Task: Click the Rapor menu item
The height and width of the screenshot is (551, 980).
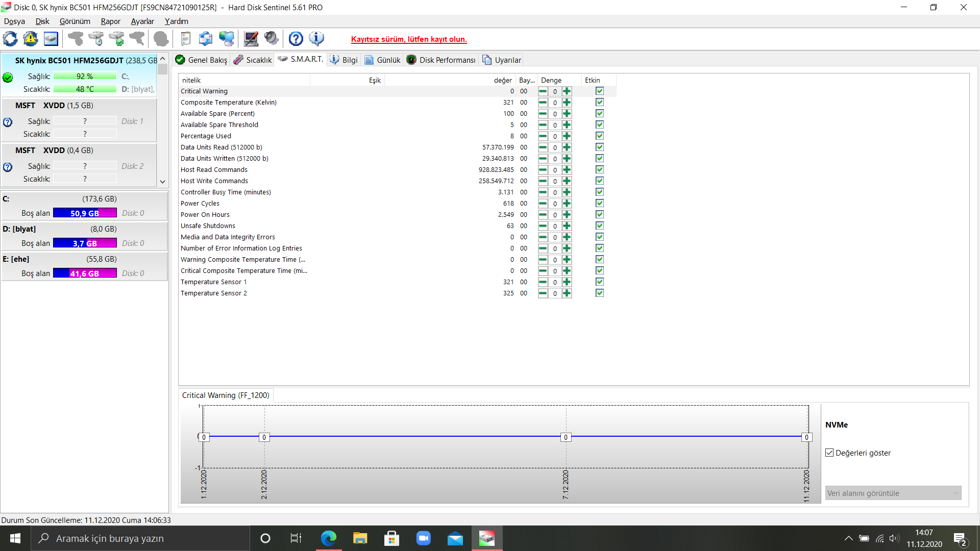Action: click(109, 21)
